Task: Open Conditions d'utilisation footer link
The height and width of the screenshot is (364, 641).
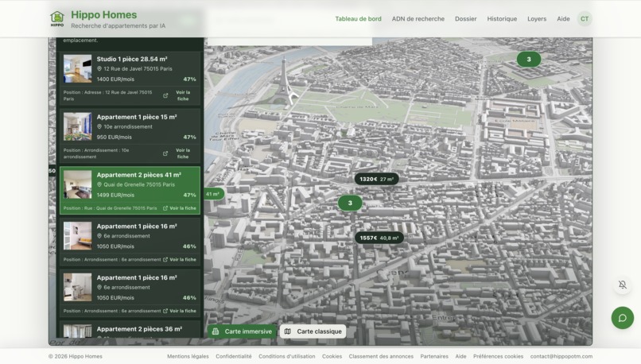Action: tap(286, 356)
